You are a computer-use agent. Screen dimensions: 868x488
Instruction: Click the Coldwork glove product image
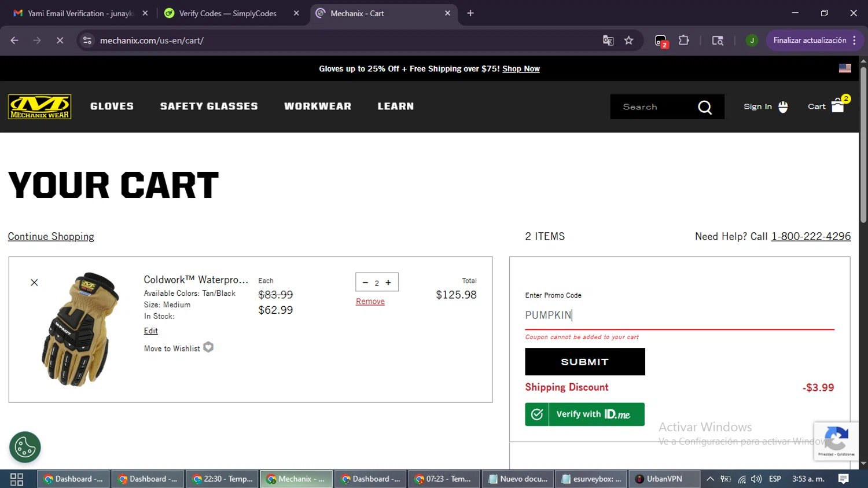click(80, 329)
